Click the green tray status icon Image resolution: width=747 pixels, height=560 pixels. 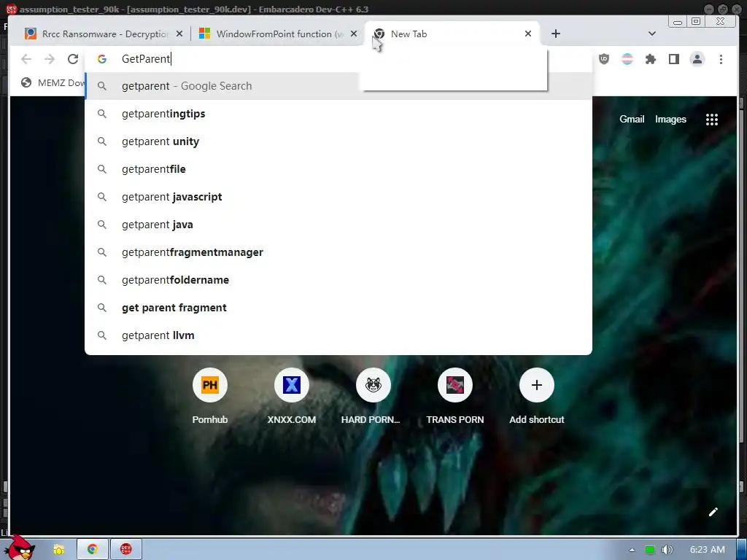(x=649, y=550)
